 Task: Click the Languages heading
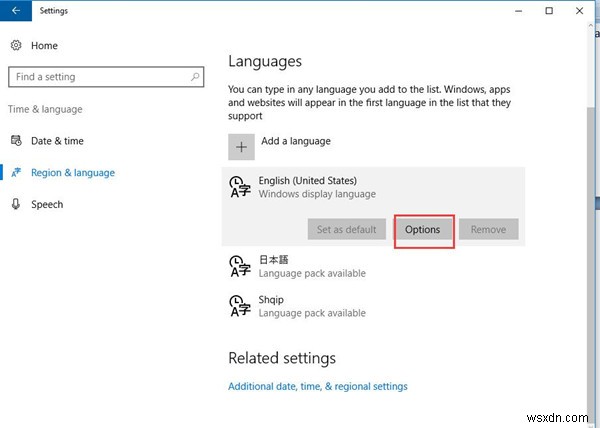coord(265,62)
